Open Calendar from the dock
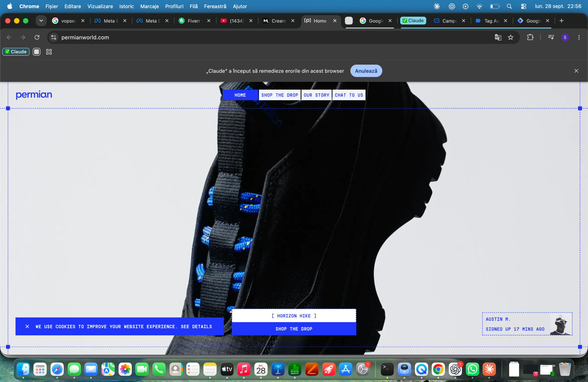This screenshot has width=588, height=382. (261, 369)
